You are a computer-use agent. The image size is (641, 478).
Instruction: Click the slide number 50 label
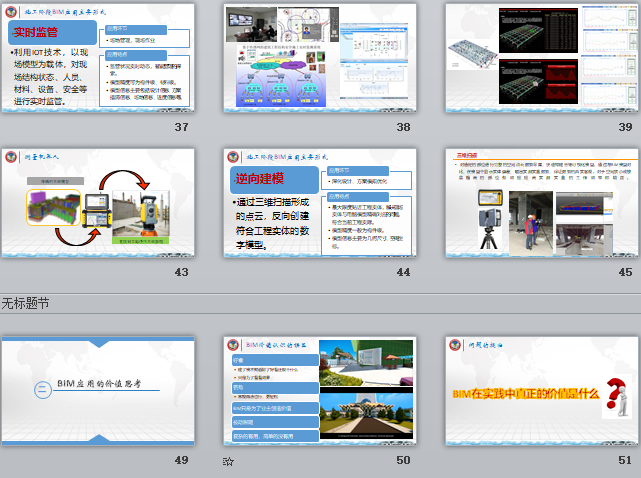tap(403, 460)
